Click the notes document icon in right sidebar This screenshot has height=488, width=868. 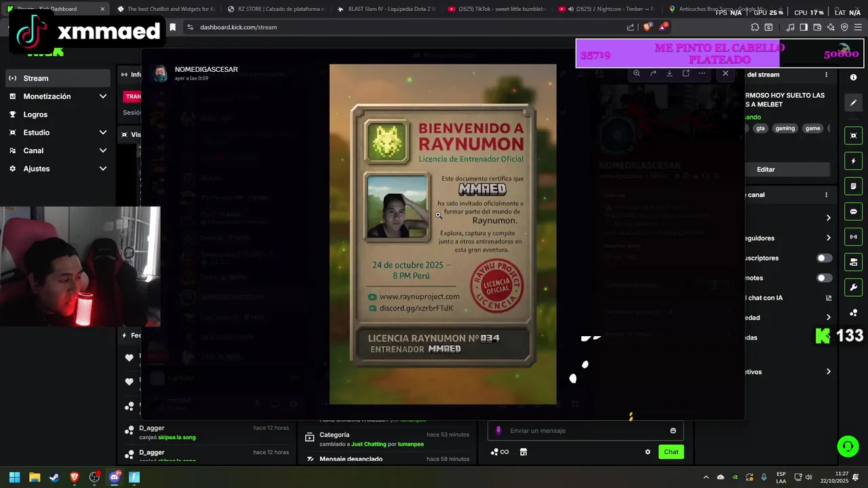(853, 186)
